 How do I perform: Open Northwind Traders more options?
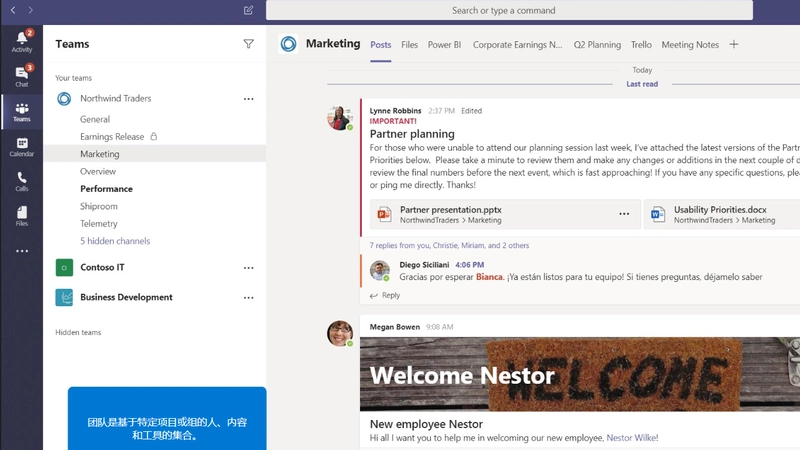[x=248, y=99]
